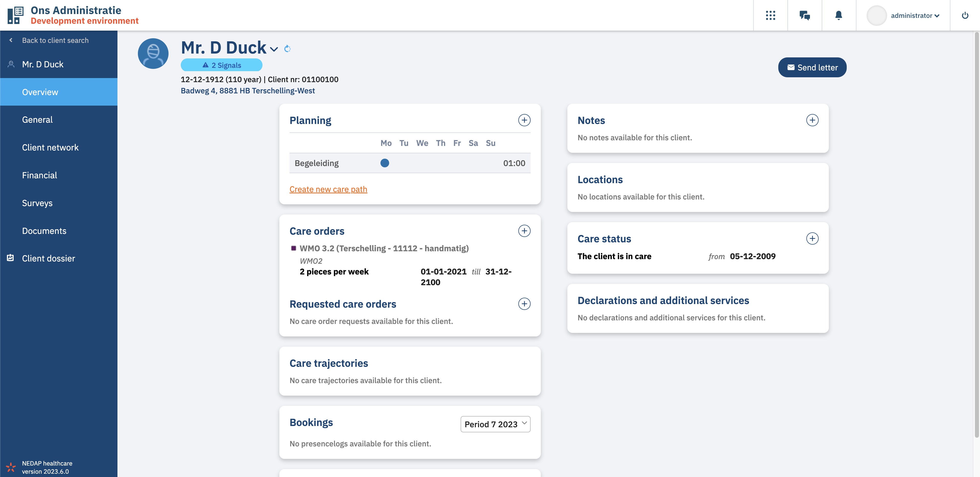Image resolution: width=980 pixels, height=477 pixels.
Task: Open the notifications bell
Action: [x=839, y=15]
